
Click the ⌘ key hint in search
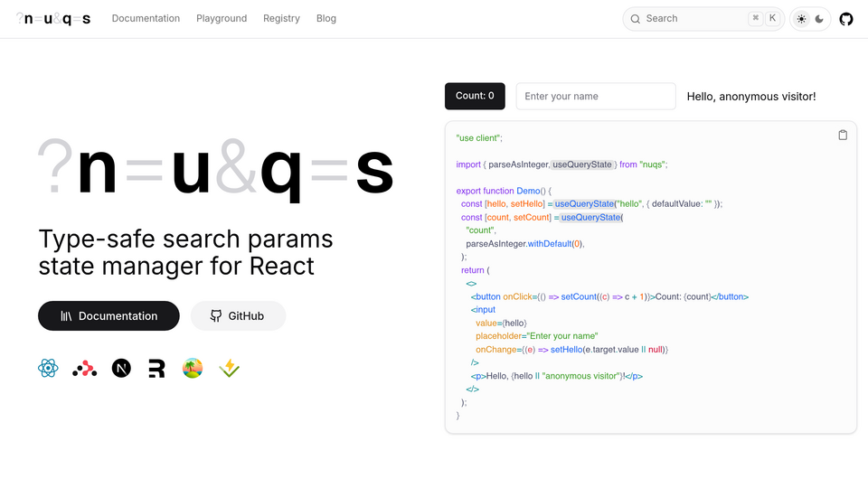click(x=755, y=18)
